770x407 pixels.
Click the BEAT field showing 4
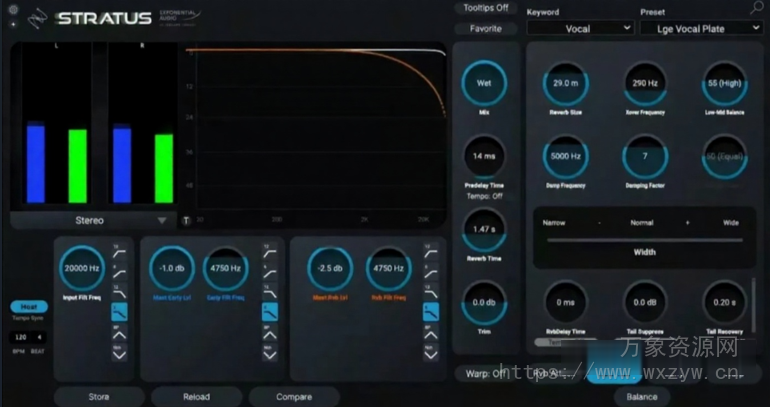coord(40,337)
